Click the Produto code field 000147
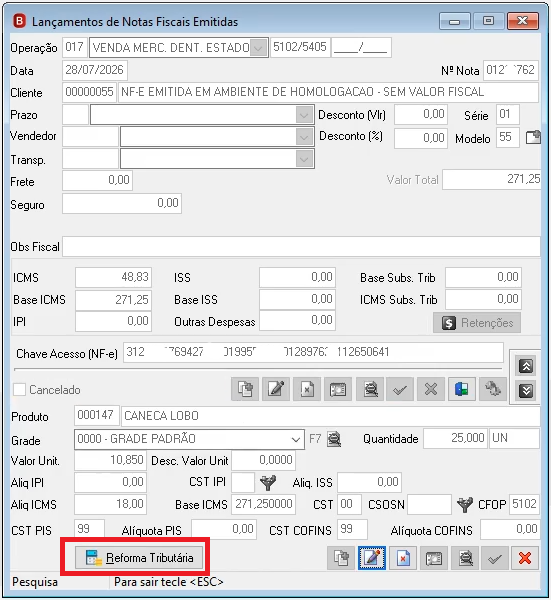This screenshot has height=600, width=551. (x=97, y=416)
